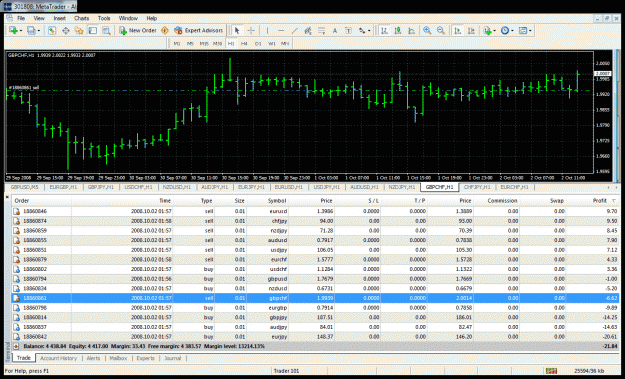Open the New Chart dropdown arrow

tap(20, 31)
